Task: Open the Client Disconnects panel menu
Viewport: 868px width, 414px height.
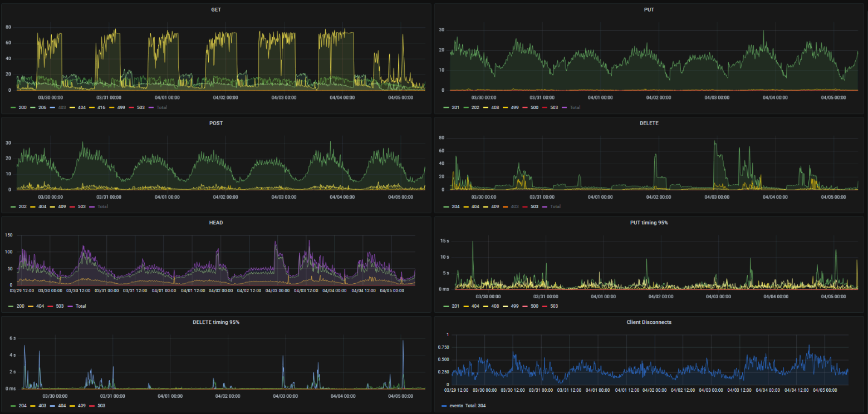Action: click(x=649, y=322)
